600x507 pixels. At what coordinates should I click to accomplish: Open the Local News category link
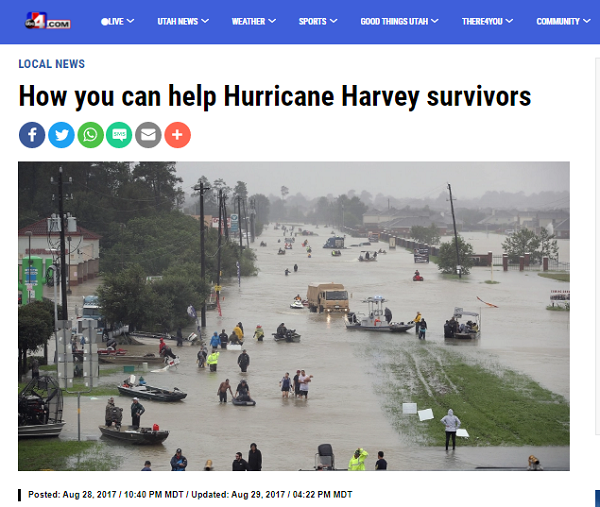52,64
